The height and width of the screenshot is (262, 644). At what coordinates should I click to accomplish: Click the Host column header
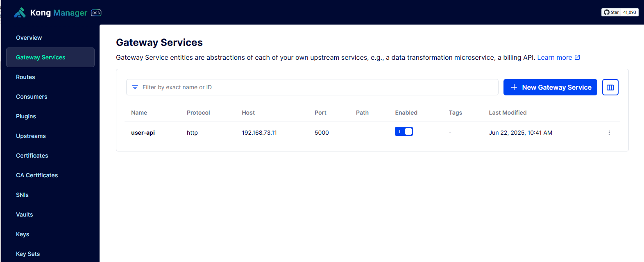point(248,113)
